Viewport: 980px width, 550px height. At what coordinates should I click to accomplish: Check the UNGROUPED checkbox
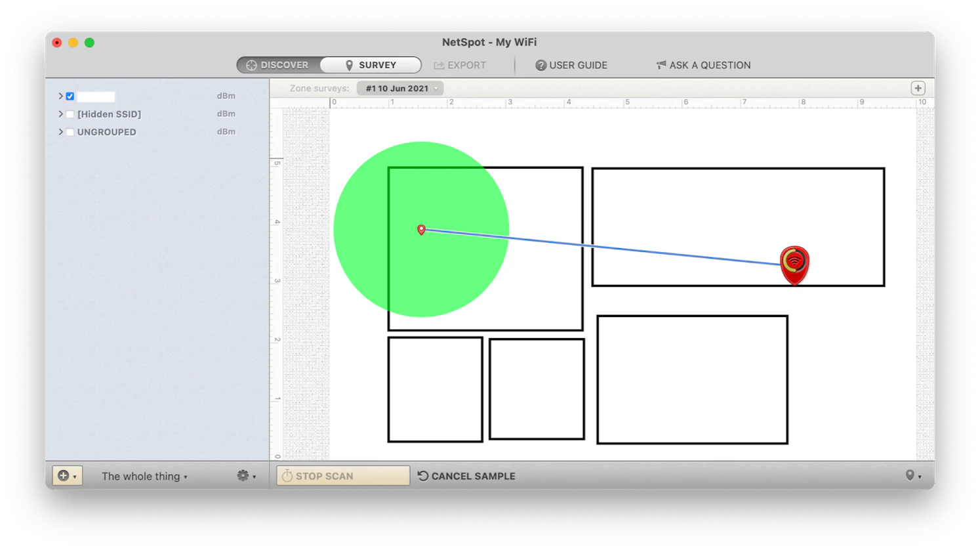70,132
